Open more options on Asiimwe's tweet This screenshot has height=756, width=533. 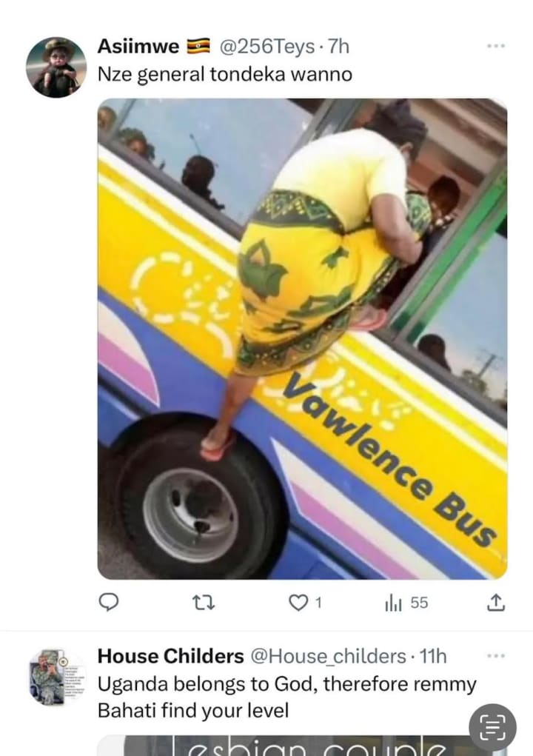[x=496, y=46]
